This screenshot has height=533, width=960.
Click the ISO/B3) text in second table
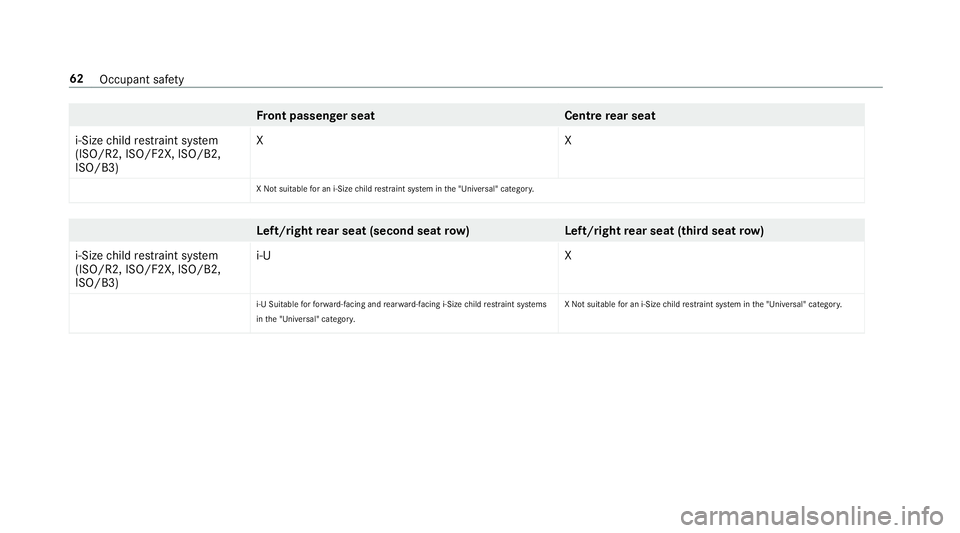click(x=97, y=283)
